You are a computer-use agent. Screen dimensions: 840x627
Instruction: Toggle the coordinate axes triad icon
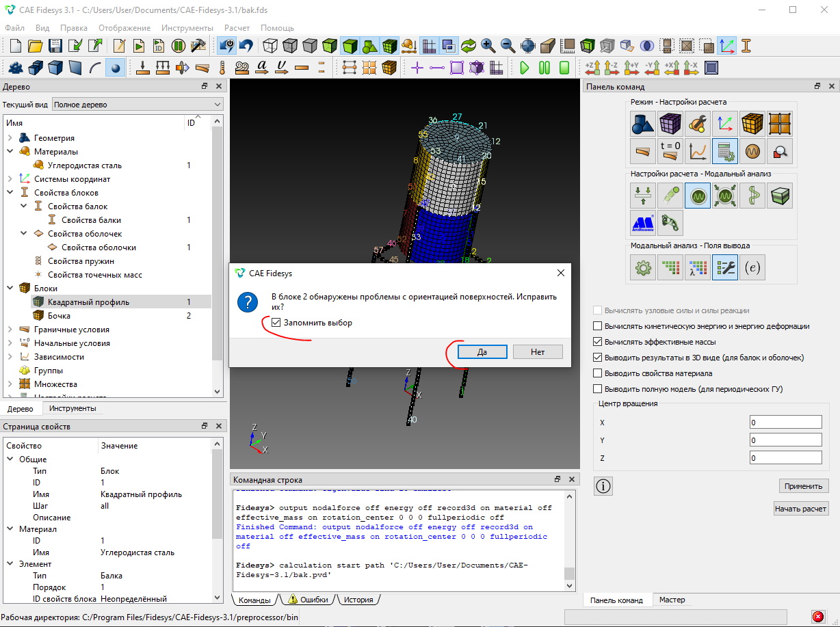point(726,46)
